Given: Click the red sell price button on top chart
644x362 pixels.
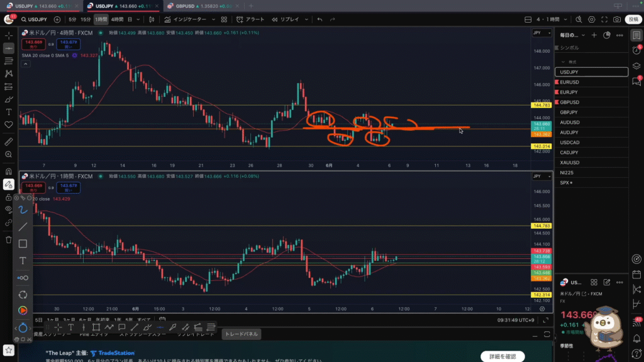Looking at the screenshot, I should pyautogui.click(x=33, y=44).
